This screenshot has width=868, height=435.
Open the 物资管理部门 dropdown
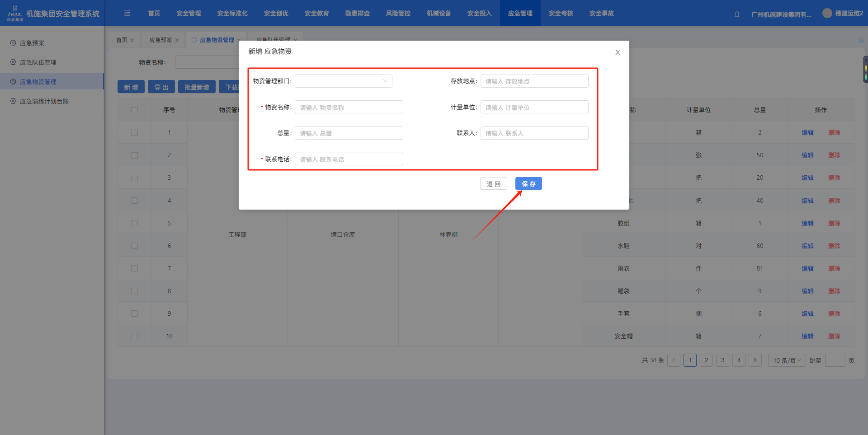(343, 81)
